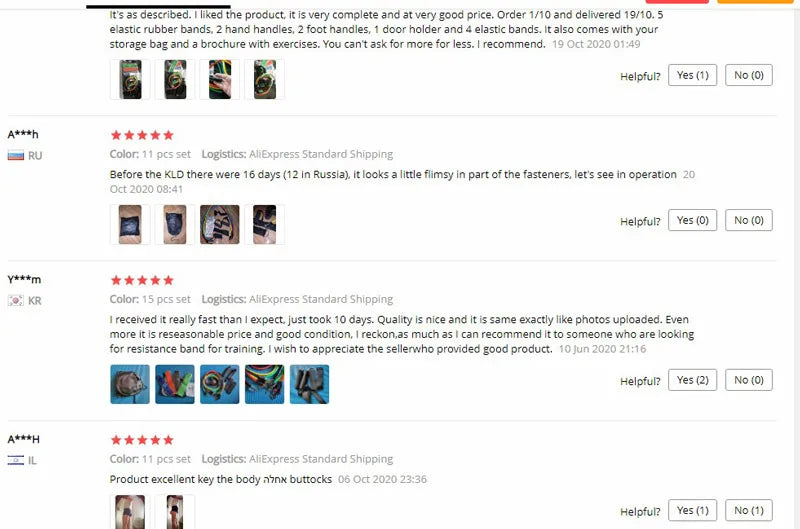Image resolution: width=800 pixels, height=529 pixels.
Task: Mark the 19 Oct review helpful with Yes (1)
Action: tap(692, 75)
